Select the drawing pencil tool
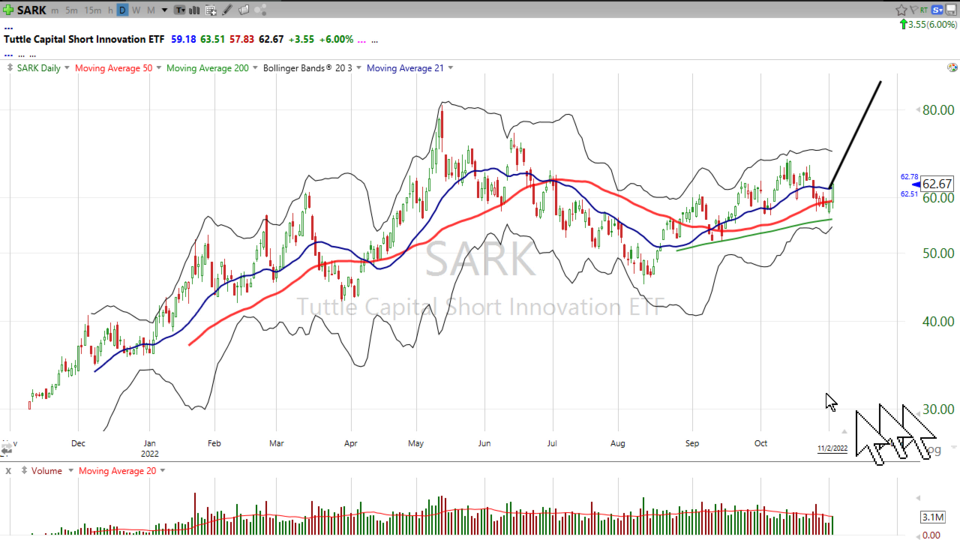960x540 pixels. click(x=227, y=10)
